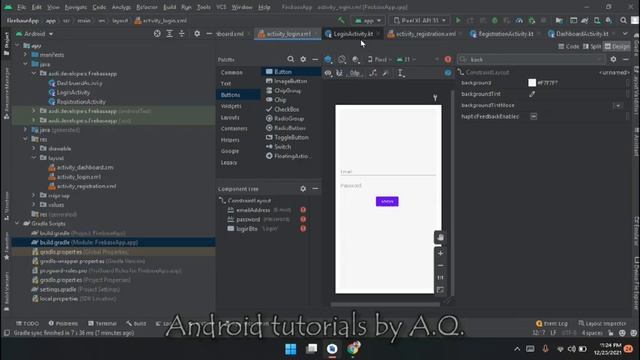This screenshot has height=360, width=640.
Task: Click the pan hand icon on the design surface
Action: [440, 238]
